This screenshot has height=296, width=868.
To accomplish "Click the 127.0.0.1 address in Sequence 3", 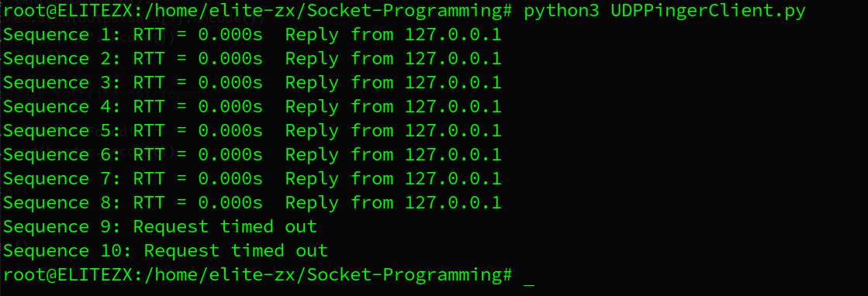I will (453, 83).
